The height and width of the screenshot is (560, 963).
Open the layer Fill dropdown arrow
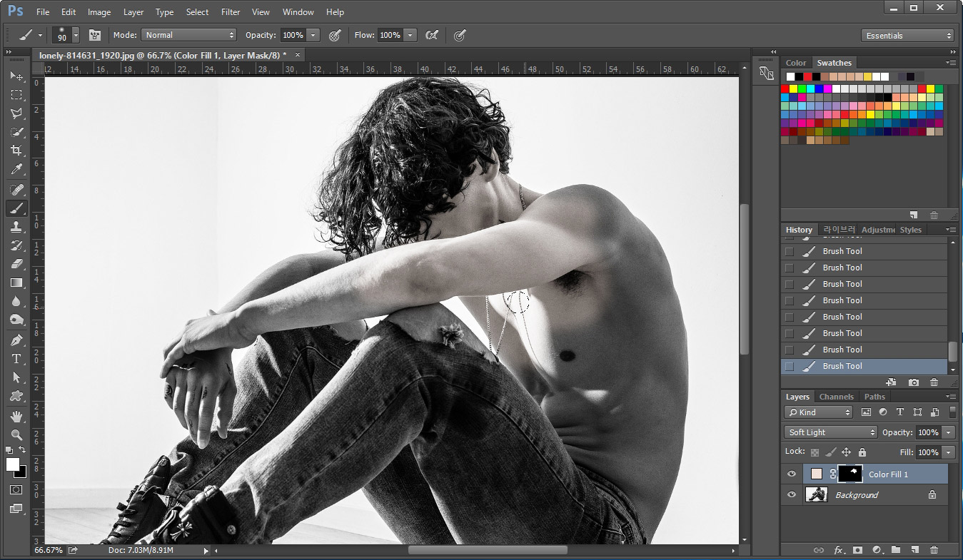(x=949, y=452)
